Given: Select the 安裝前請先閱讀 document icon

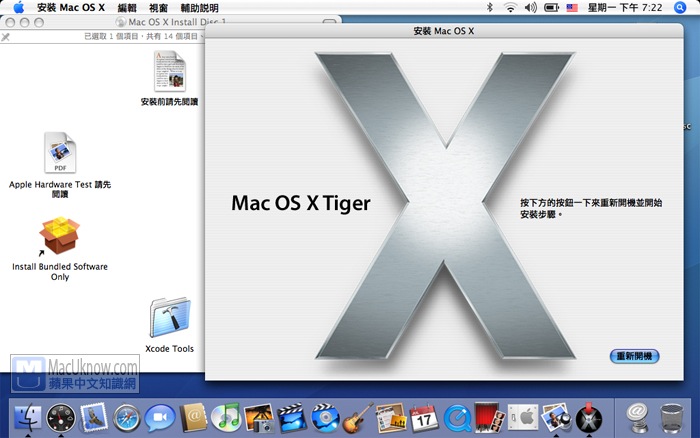Looking at the screenshot, I should 170,71.
